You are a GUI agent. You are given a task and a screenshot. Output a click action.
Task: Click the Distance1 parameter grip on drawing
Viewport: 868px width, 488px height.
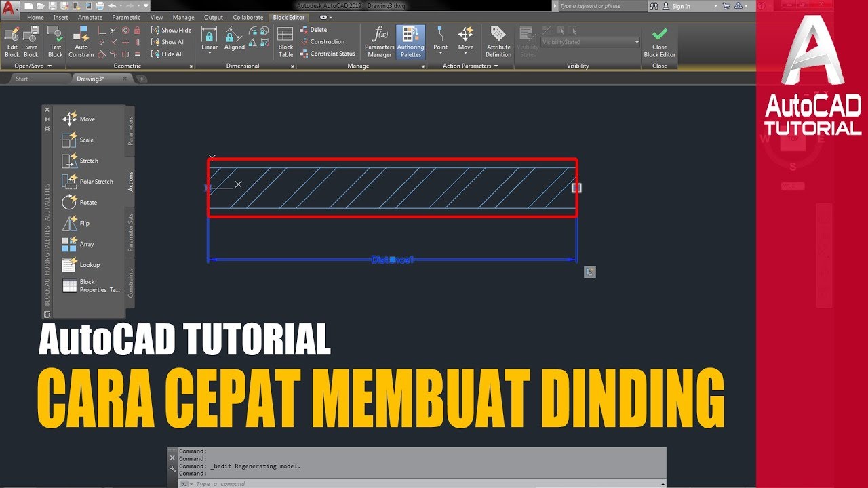(393, 260)
